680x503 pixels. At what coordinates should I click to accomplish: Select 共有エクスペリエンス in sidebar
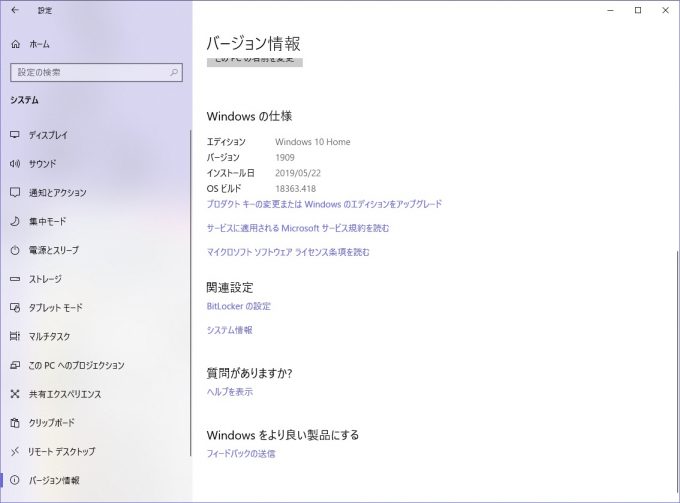coord(95,394)
